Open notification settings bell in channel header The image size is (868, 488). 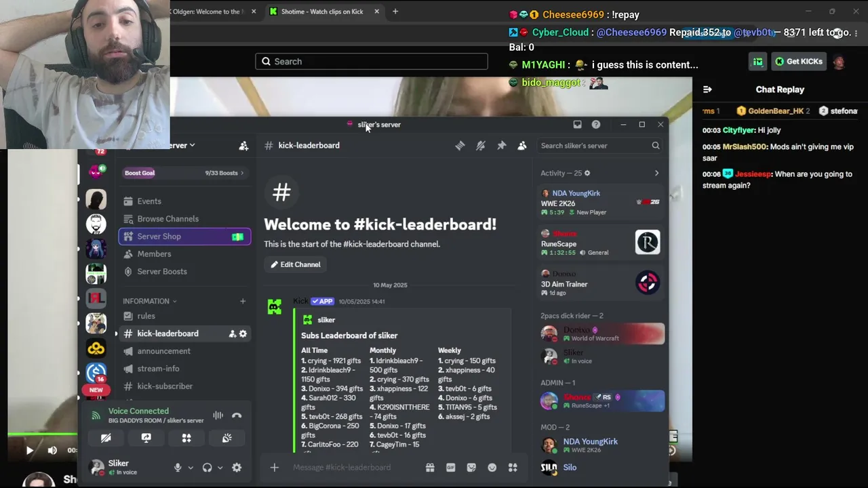click(x=481, y=146)
